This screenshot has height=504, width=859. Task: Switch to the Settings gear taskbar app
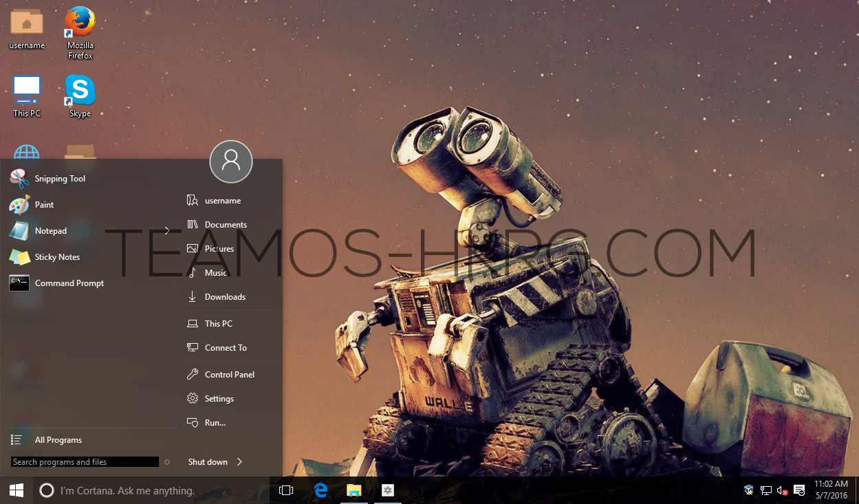388,490
